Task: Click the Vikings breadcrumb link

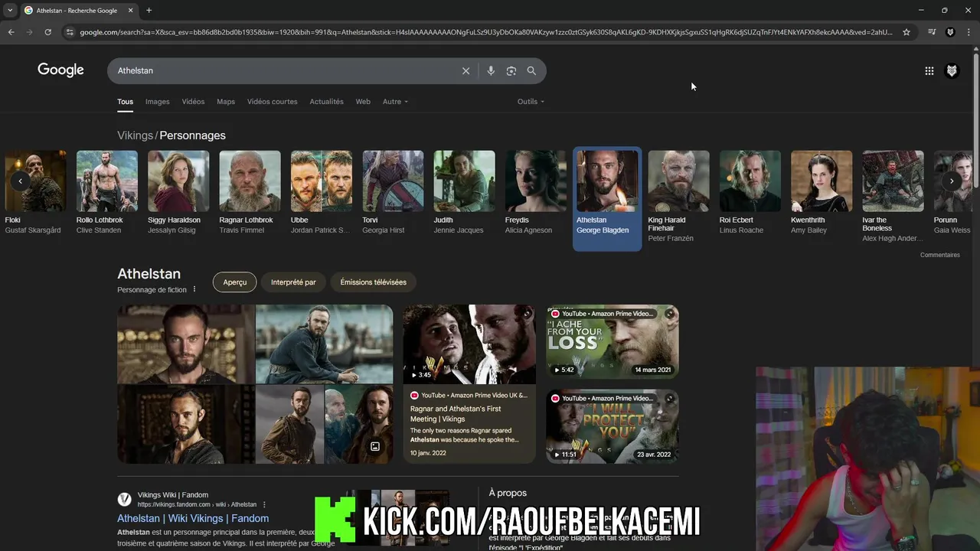Action: pos(135,135)
